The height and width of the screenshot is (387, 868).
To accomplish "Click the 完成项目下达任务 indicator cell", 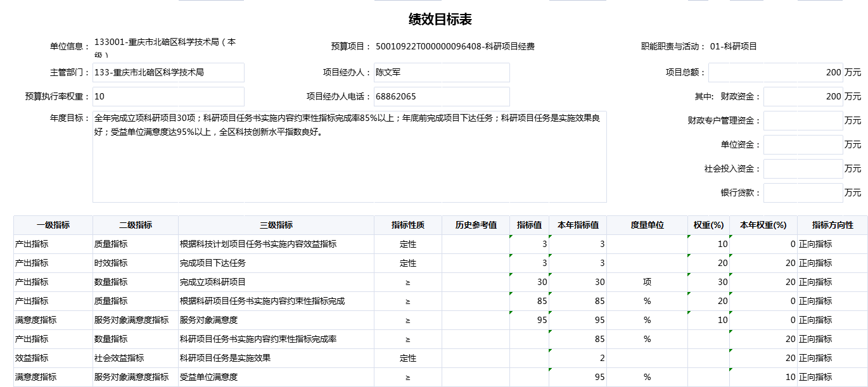I will click(276, 263).
